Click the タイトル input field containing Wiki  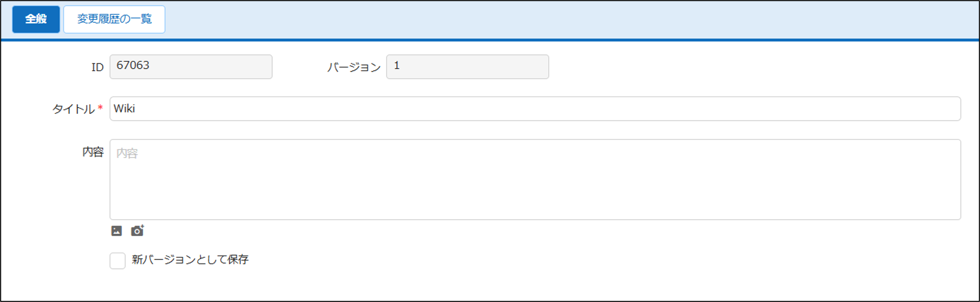535,109
